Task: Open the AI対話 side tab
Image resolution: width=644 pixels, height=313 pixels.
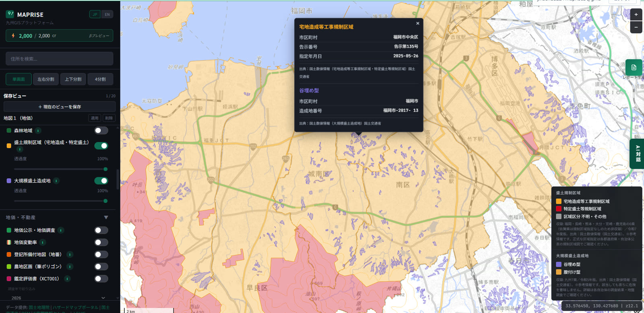Action: [x=637, y=154]
